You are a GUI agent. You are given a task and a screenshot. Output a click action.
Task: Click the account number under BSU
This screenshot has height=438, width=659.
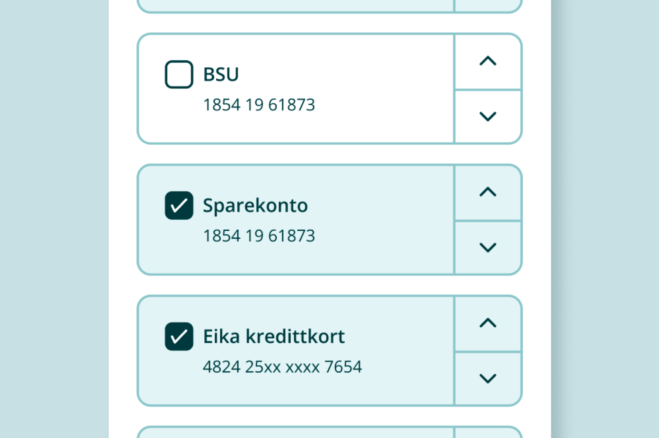pos(259,104)
